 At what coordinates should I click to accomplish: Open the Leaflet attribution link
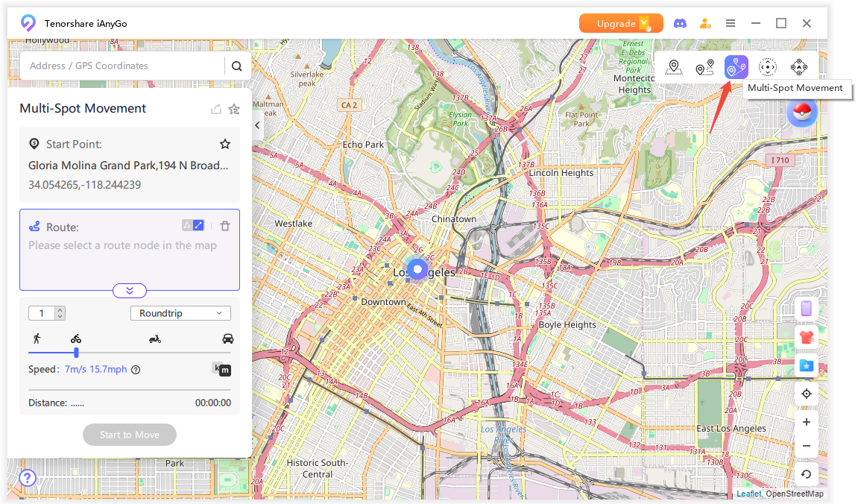pyautogui.click(x=748, y=494)
